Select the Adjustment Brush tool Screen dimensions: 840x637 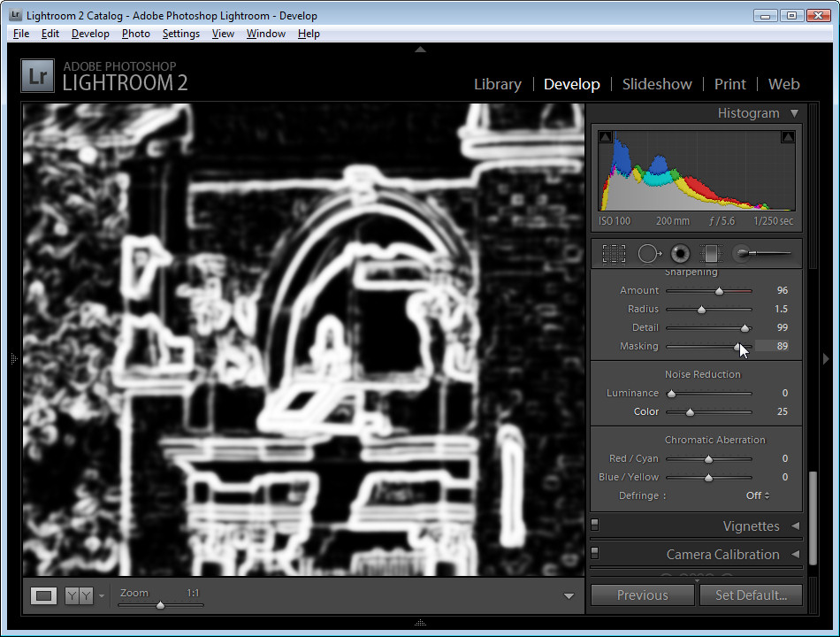click(x=762, y=253)
